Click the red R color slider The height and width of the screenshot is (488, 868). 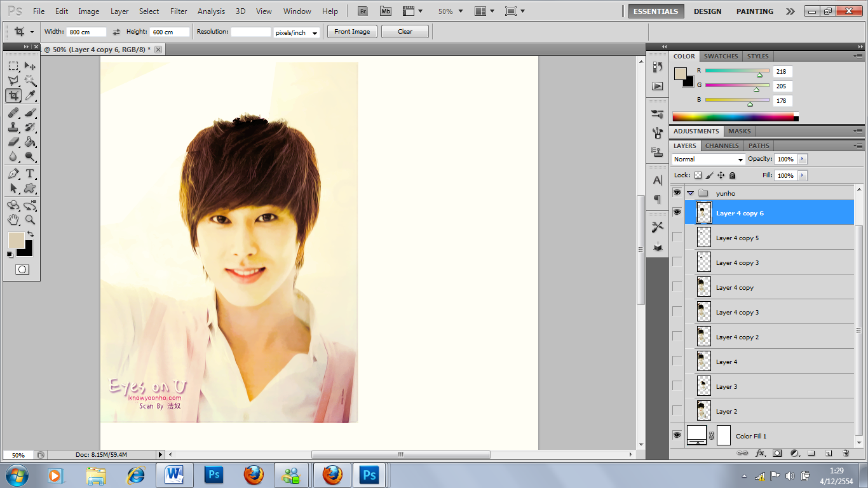coord(737,71)
